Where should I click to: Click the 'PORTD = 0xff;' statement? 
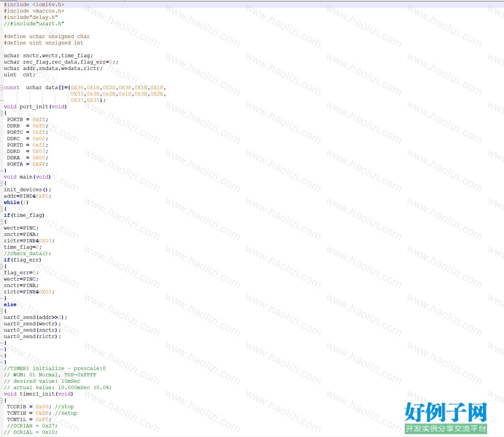28,145
